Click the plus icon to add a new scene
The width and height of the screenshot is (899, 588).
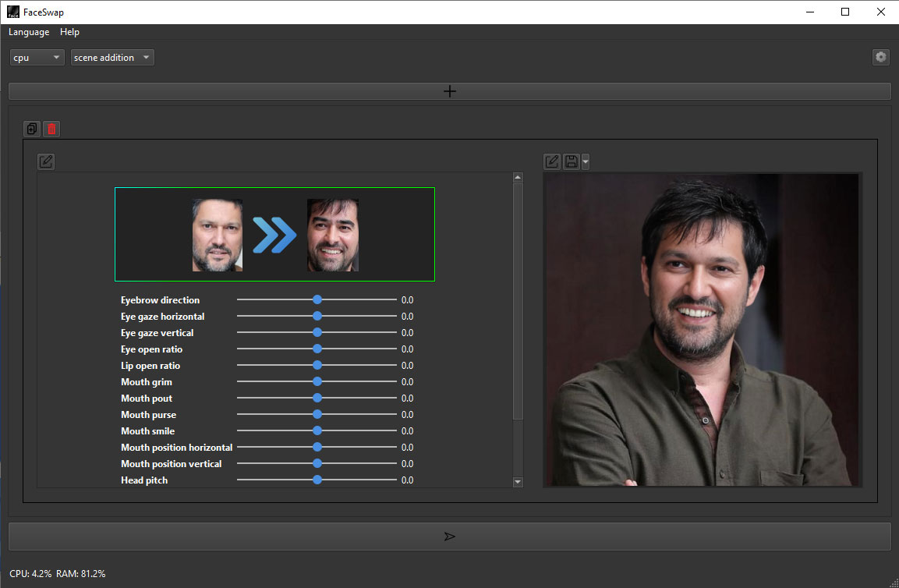point(449,90)
